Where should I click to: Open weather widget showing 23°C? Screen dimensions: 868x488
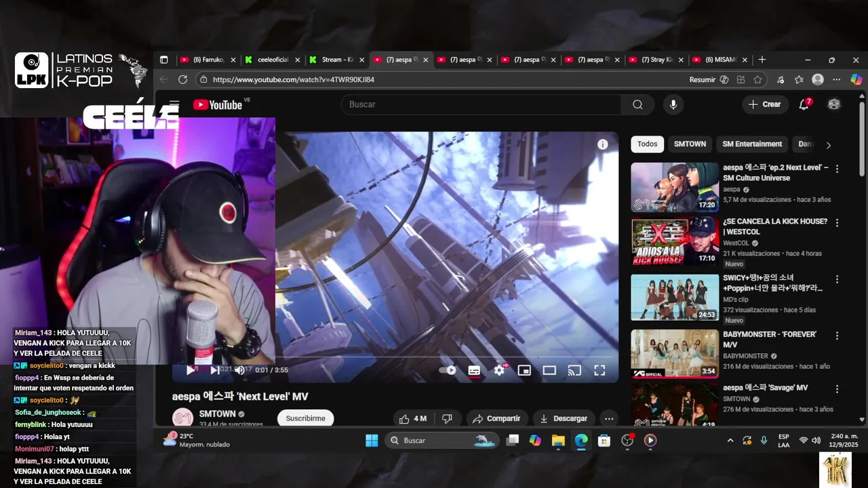click(197, 440)
